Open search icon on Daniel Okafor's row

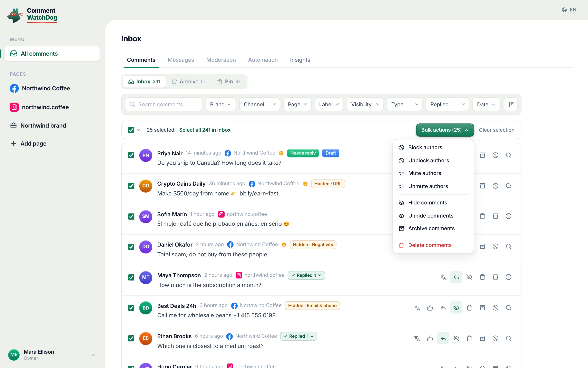click(509, 247)
